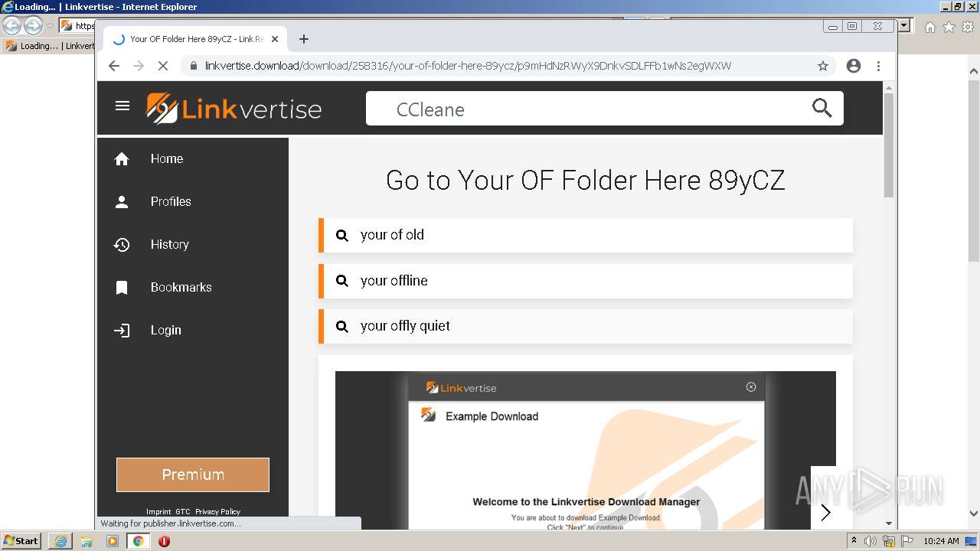Click the Bookmarks icon in the sidebar
This screenshot has width=980, height=551.
(x=122, y=287)
